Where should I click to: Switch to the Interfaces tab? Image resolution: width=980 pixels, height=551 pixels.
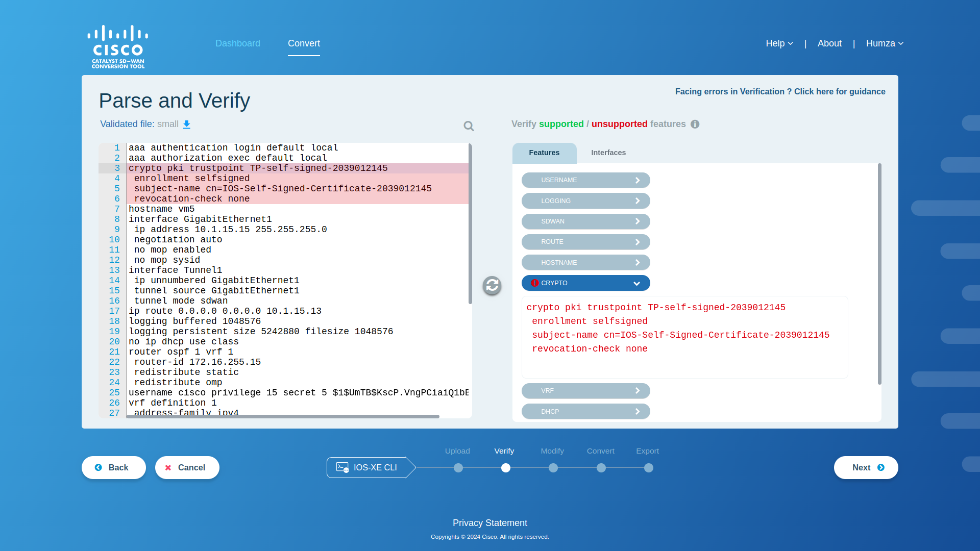pos(608,153)
